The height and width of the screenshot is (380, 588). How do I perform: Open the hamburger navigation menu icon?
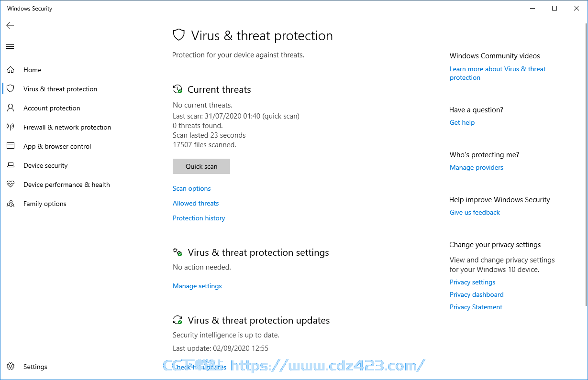pyautogui.click(x=10, y=46)
